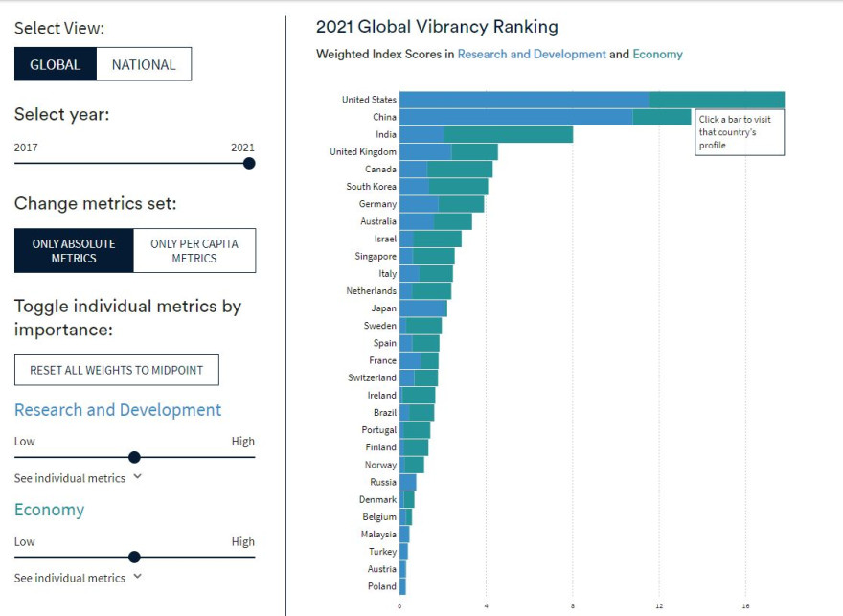Expand Research and Development individual metrics chevron
The height and width of the screenshot is (616, 843).
(x=137, y=477)
